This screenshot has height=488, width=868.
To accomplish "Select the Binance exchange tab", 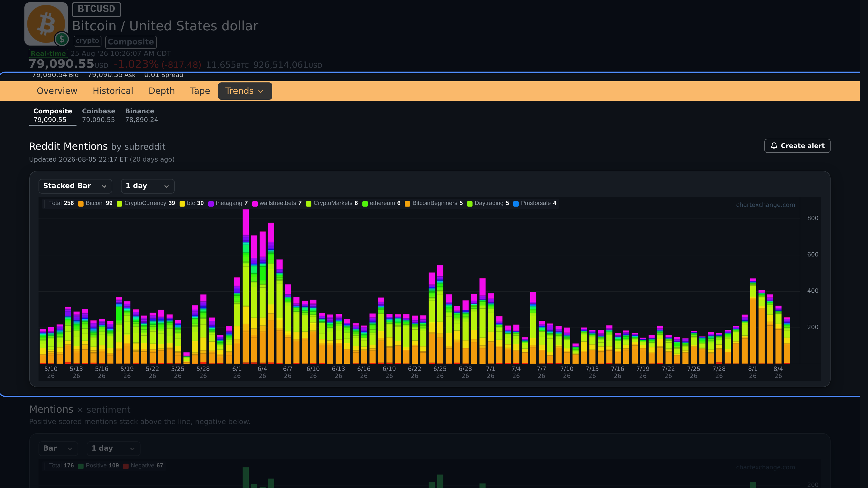I will (142, 115).
